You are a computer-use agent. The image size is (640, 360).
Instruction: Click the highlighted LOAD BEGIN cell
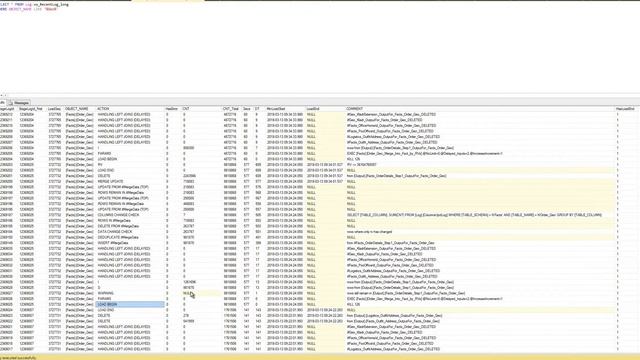pyautogui.click(x=130, y=304)
